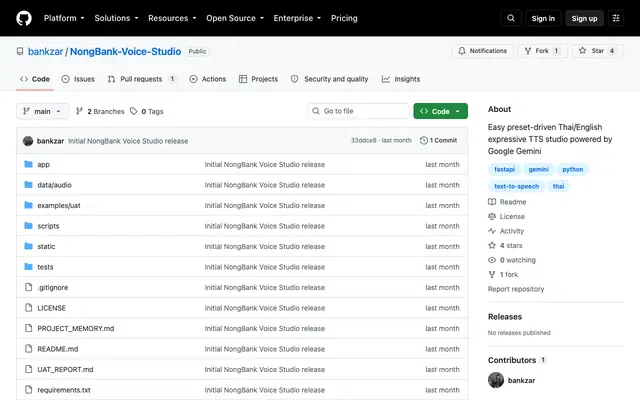This screenshot has height=400, width=640.
Task: Expand the Open Source menu
Action: pyautogui.click(x=235, y=18)
